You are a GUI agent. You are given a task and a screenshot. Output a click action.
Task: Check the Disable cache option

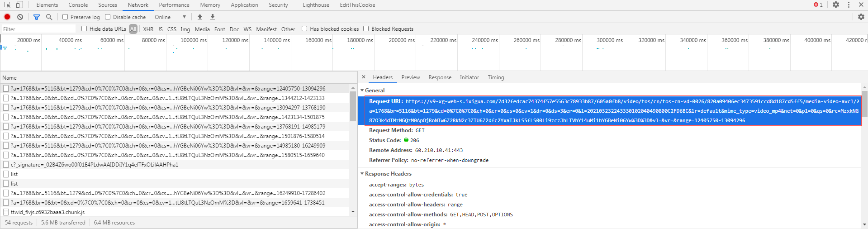[x=108, y=17]
